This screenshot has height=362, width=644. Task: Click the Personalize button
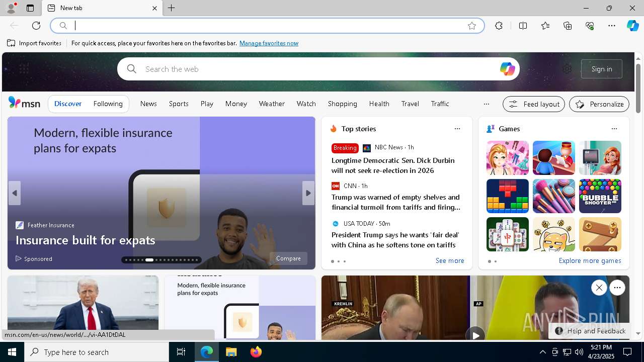pyautogui.click(x=599, y=104)
